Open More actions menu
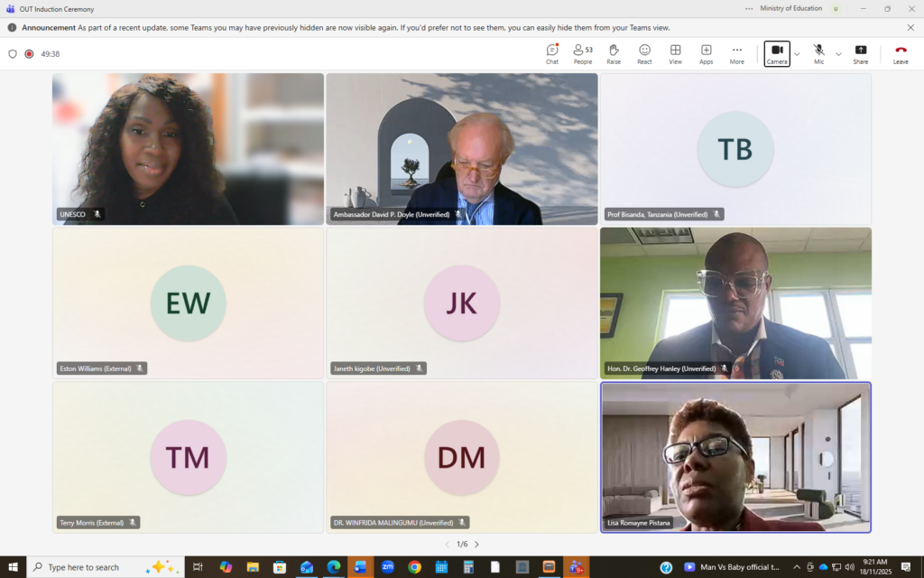This screenshot has width=924, height=578. point(737,53)
